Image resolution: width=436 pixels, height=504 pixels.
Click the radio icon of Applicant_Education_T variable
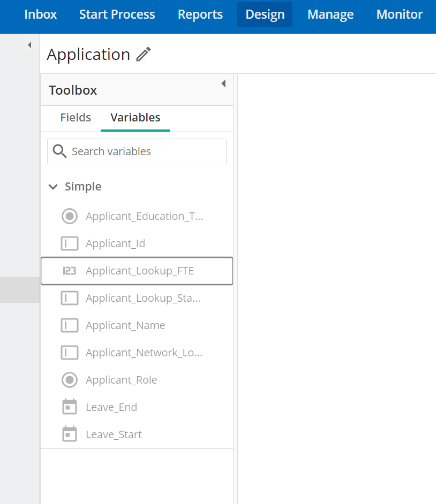pos(70,216)
